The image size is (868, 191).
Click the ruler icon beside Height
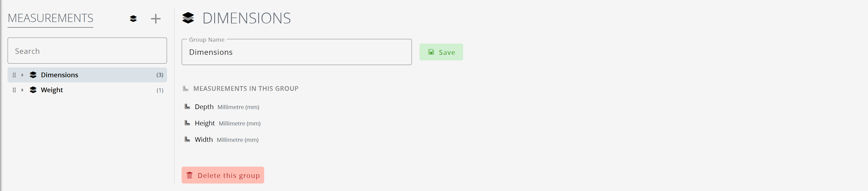[187, 123]
